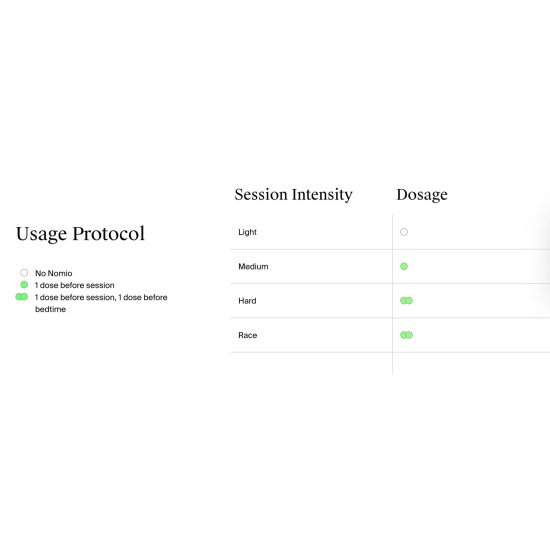The width and height of the screenshot is (550, 550).
Task: Click the 1 dose before session text
Action: click(74, 285)
